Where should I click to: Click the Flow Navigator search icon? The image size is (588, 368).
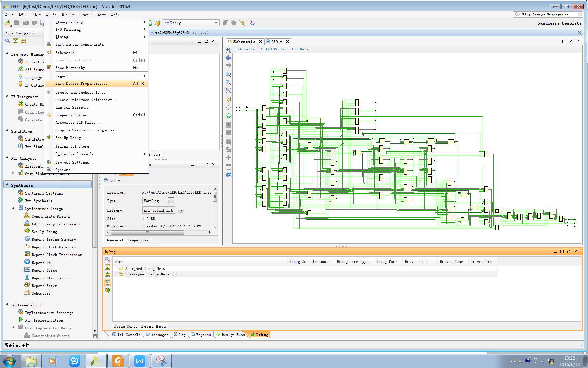[x=8, y=41]
